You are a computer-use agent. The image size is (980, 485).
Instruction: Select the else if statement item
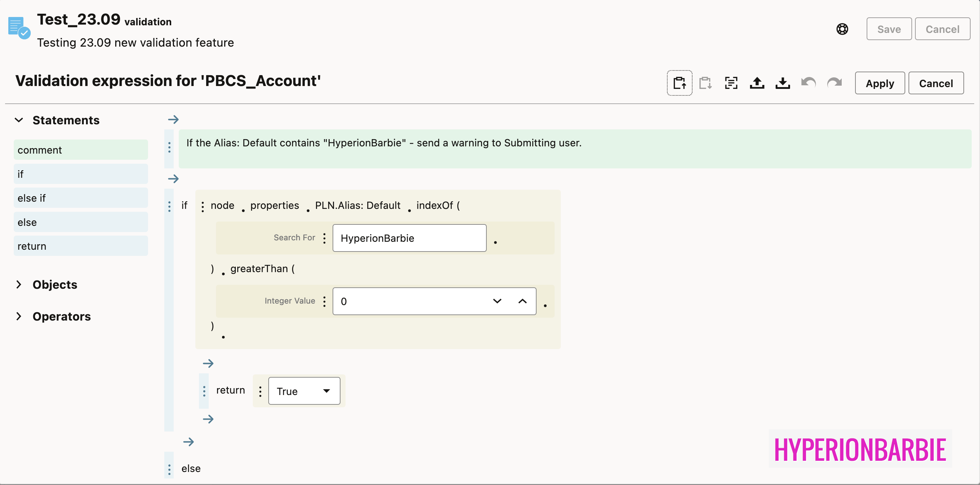click(x=81, y=198)
